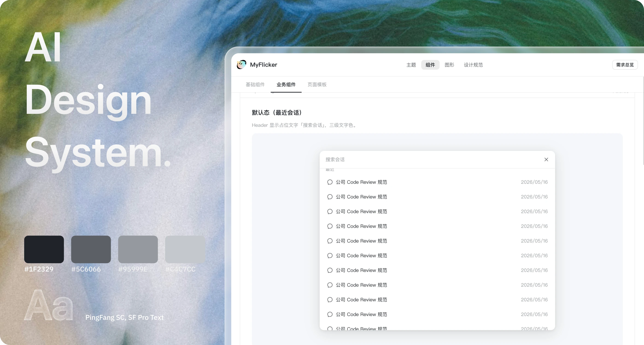Pick the #5C6066 gray color swatch
This screenshot has height=345, width=644.
click(x=91, y=249)
